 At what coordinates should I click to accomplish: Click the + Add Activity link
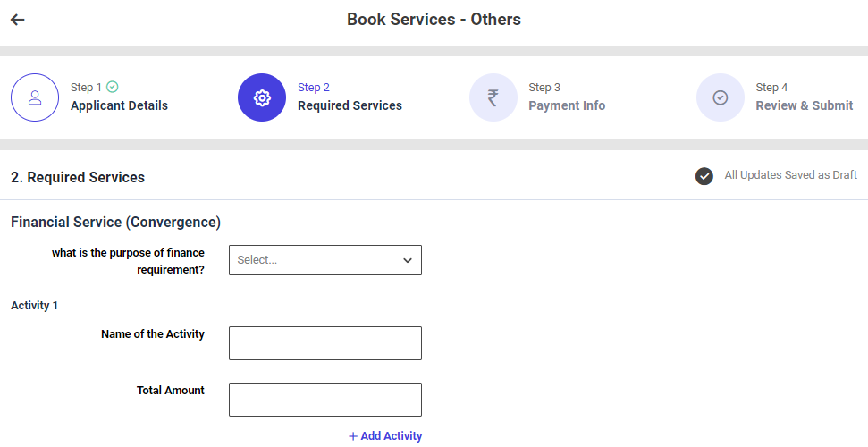pos(385,436)
